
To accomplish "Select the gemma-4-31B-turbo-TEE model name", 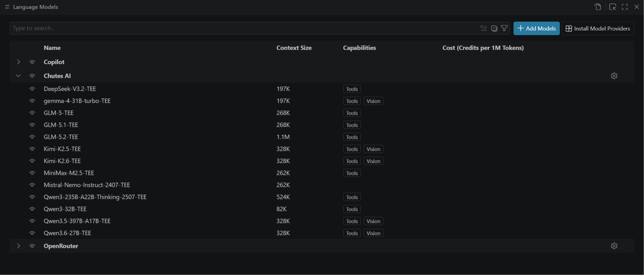I will (x=77, y=101).
